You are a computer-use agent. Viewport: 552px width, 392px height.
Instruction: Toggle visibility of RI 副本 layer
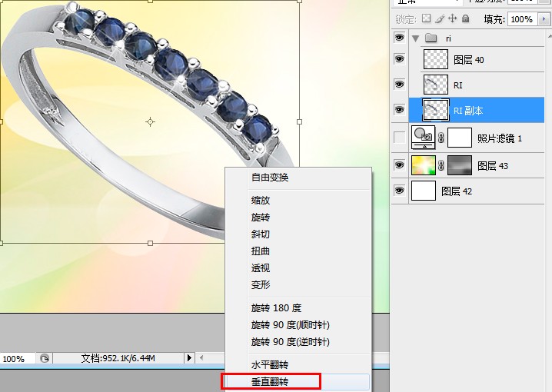point(399,110)
